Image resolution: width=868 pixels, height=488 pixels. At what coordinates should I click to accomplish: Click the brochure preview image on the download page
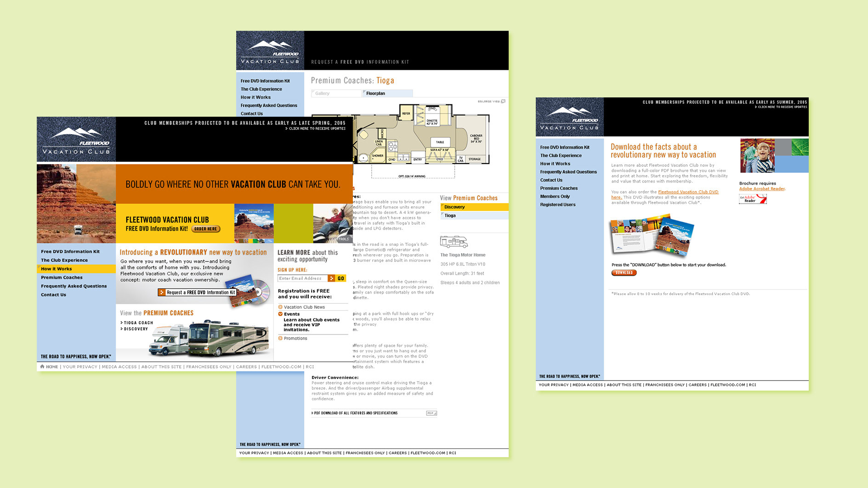[652, 236]
